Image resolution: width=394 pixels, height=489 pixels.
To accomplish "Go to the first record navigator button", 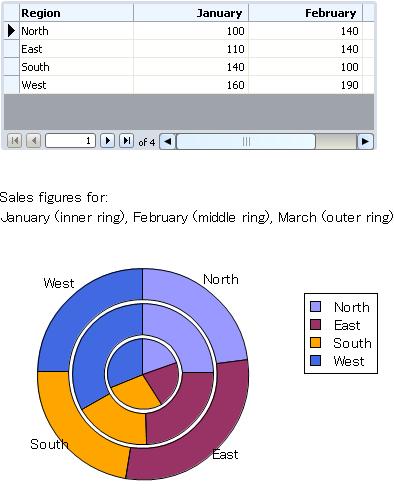I will click(x=14, y=141).
